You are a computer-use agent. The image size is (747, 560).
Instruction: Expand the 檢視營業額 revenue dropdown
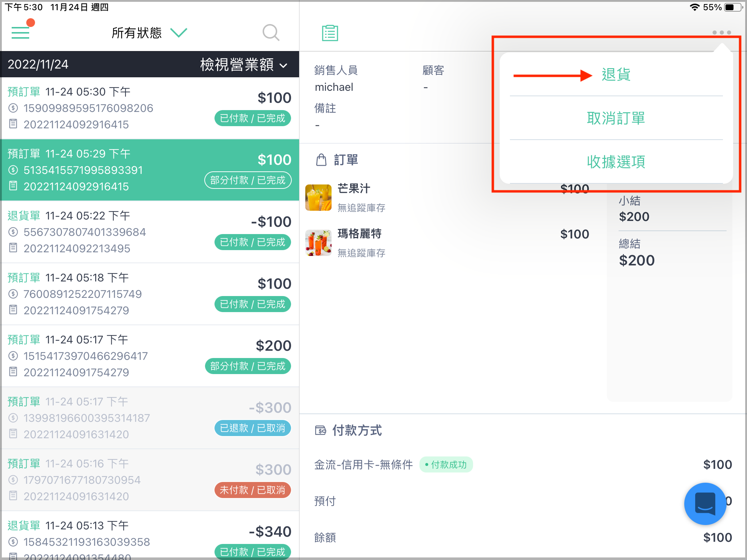point(243,65)
